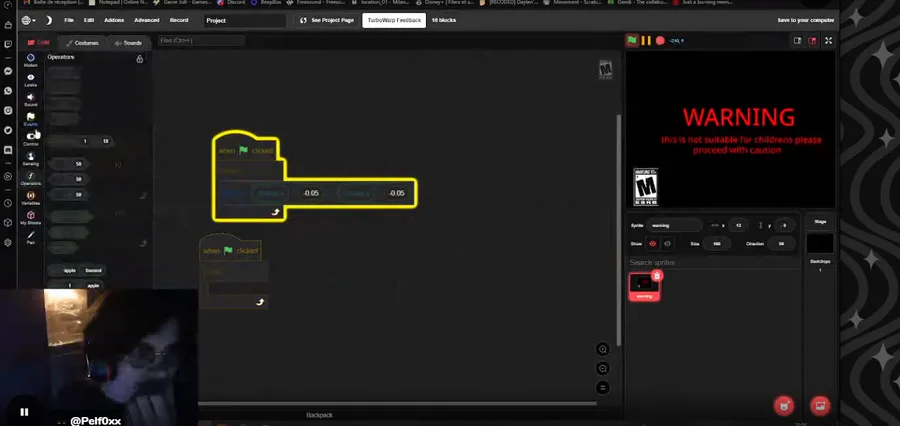900x426 pixels.
Task: Open the Choose a Backdrop button
Action: [820, 406]
